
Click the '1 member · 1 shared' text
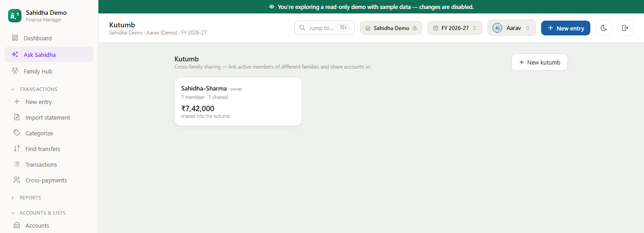pos(204,97)
